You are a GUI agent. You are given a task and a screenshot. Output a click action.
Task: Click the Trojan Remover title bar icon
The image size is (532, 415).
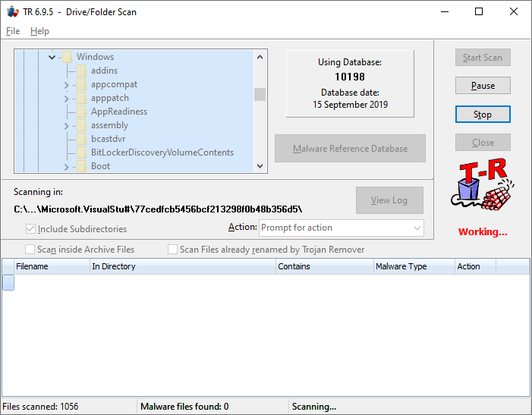click(13, 11)
